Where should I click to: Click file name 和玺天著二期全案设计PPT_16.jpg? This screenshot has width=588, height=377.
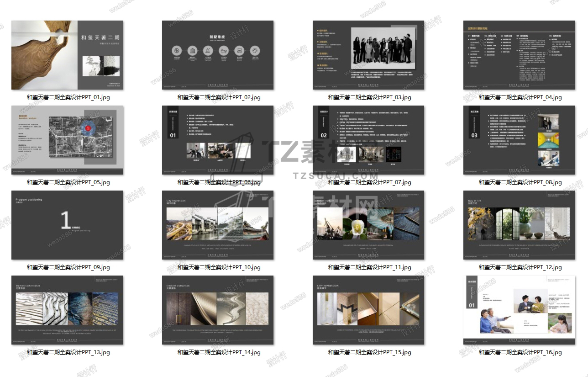pyautogui.click(x=520, y=352)
